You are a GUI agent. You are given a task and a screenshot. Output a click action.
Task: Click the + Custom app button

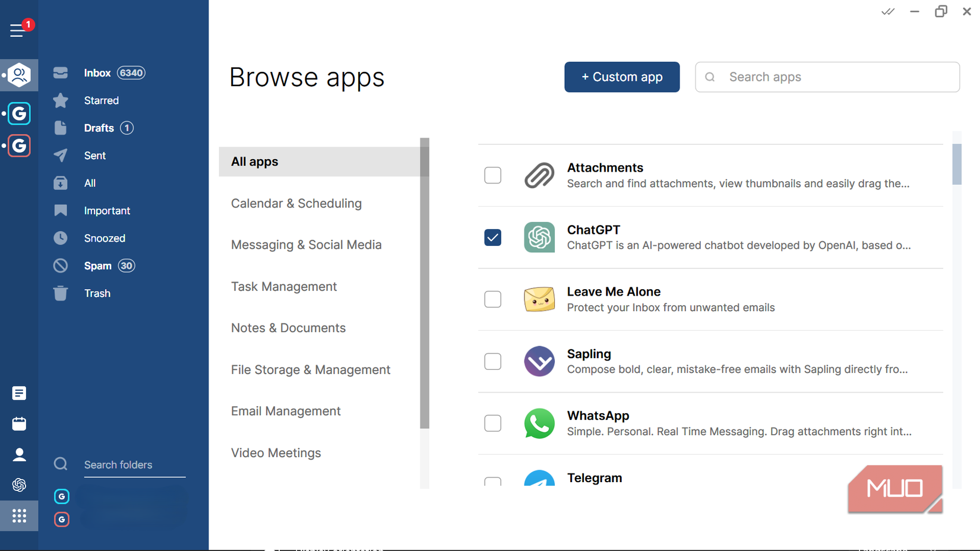pyautogui.click(x=622, y=77)
